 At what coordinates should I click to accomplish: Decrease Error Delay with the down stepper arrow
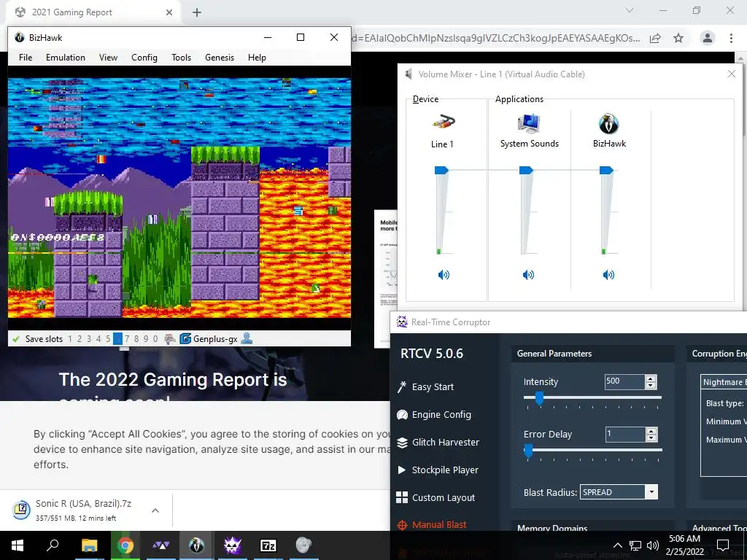pyautogui.click(x=651, y=437)
